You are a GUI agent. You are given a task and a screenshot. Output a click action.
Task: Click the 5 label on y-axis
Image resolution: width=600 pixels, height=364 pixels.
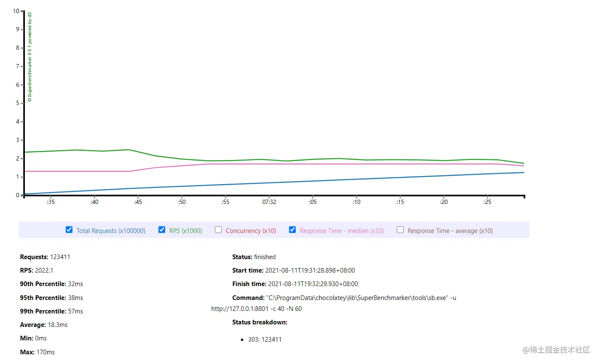[18, 103]
